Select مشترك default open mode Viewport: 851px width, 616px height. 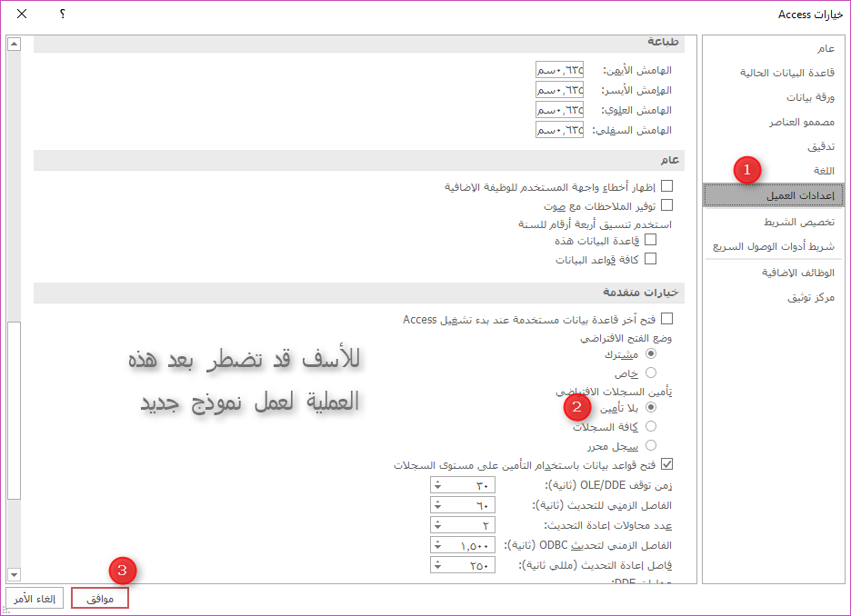651,353
